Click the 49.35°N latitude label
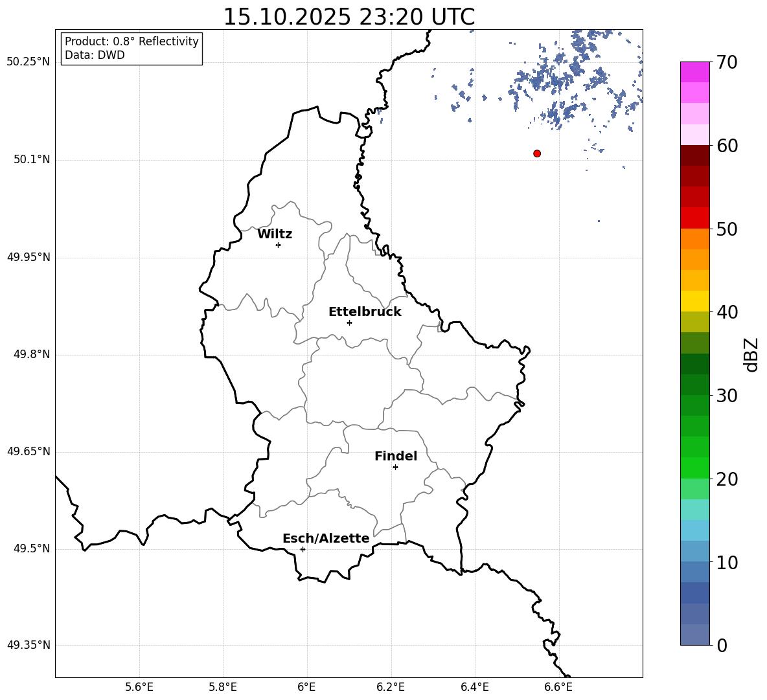767x700 pixels. 29,645
